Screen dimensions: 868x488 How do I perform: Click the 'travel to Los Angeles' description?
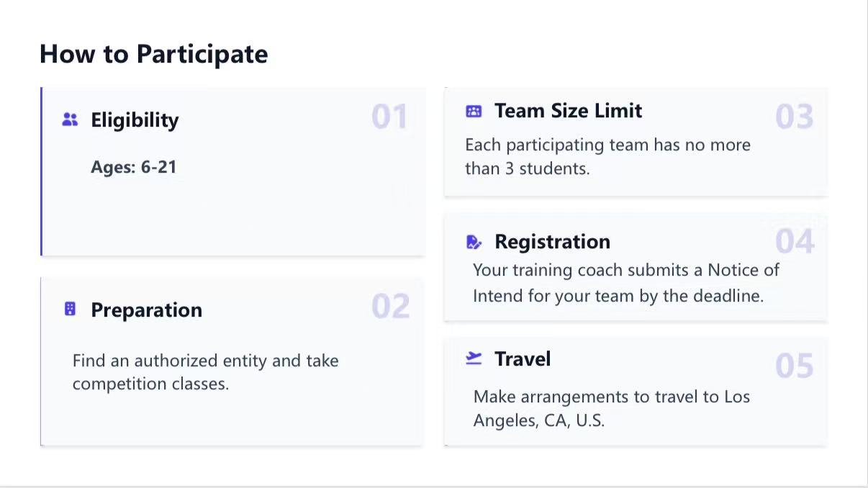pyautogui.click(x=612, y=408)
